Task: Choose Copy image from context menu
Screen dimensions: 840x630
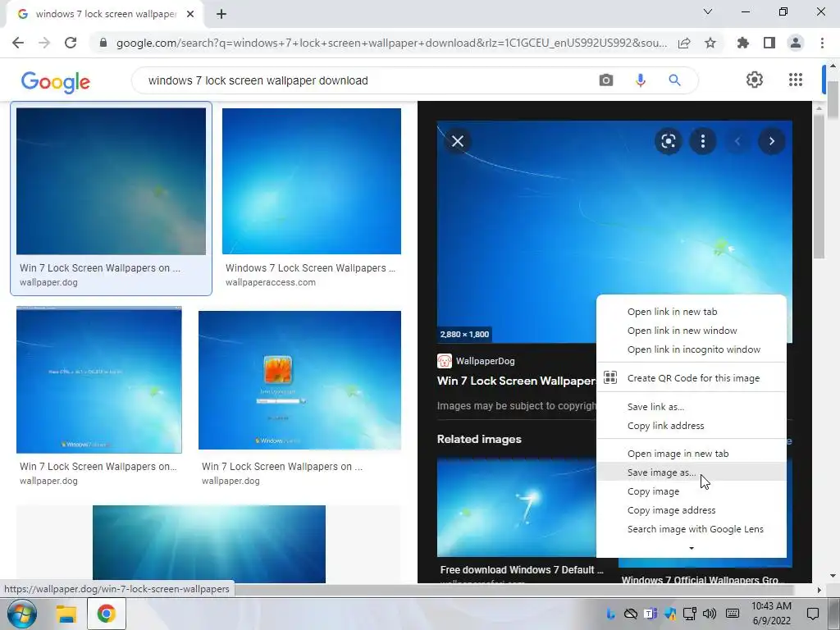Action: tap(653, 491)
